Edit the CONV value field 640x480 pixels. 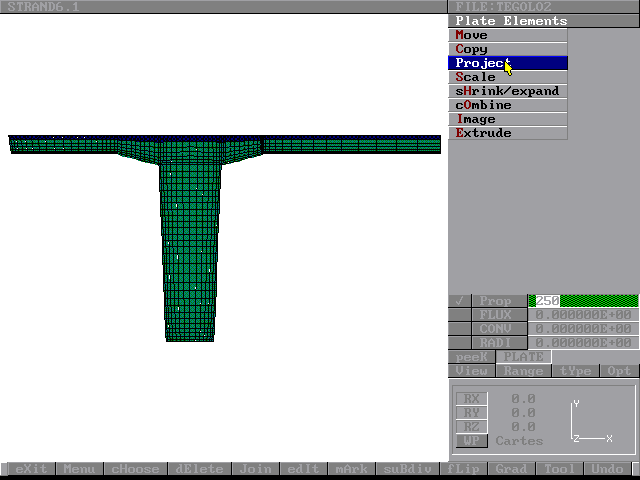point(583,329)
